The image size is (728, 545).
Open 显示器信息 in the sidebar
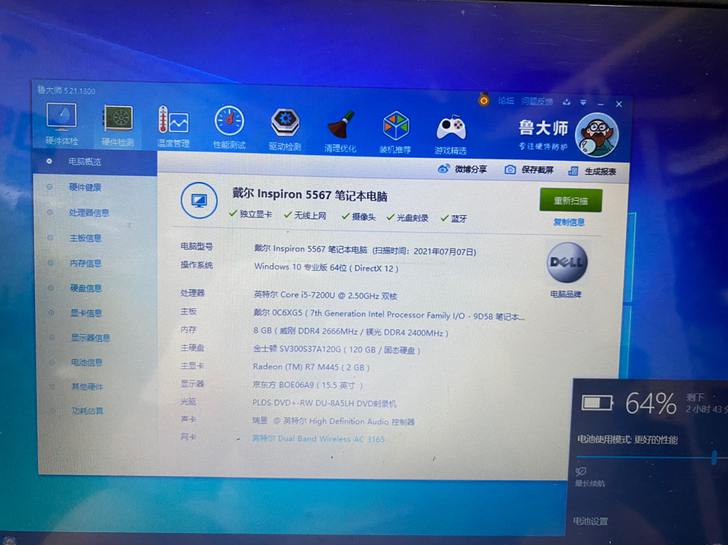click(x=91, y=337)
